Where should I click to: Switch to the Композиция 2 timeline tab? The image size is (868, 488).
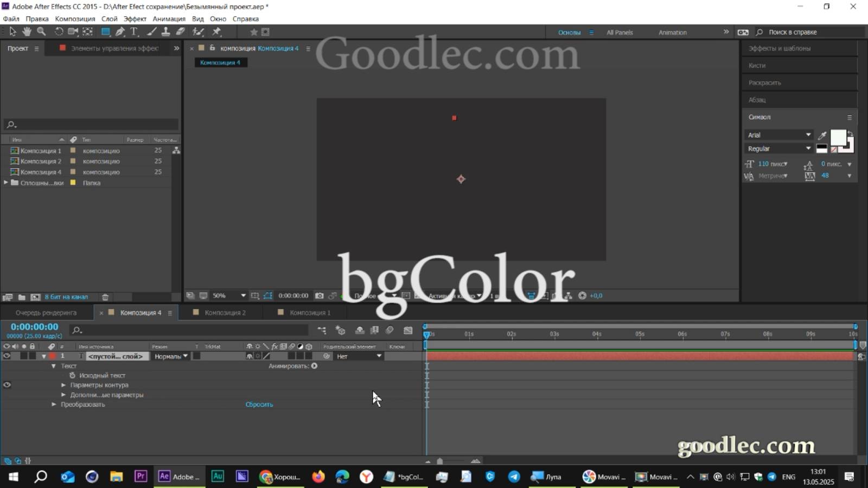point(225,313)
